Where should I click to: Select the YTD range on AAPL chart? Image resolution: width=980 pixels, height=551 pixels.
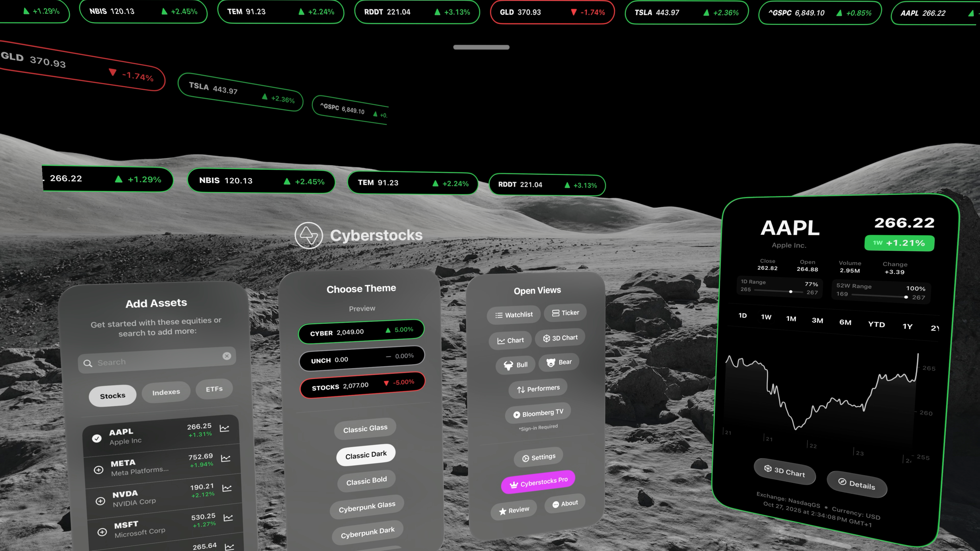pyautogui.click(x=877, y=324)
